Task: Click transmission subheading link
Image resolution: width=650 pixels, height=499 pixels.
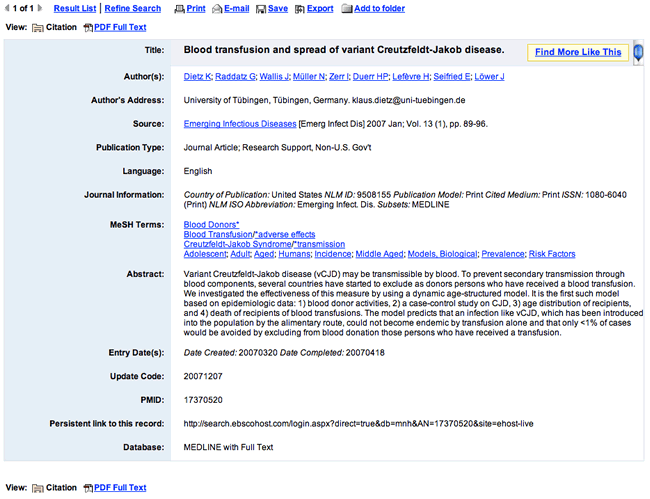Action: coord(319,245)
